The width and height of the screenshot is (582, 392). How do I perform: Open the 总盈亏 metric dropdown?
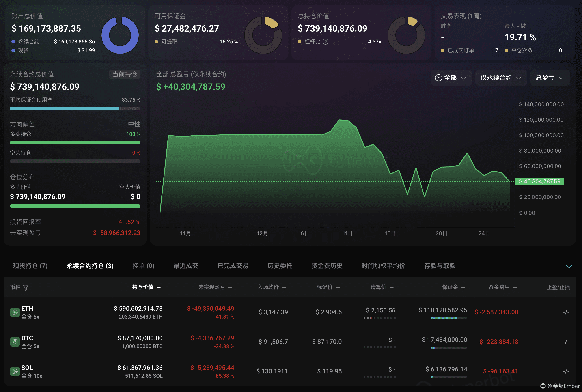click(x=550, y=78)
